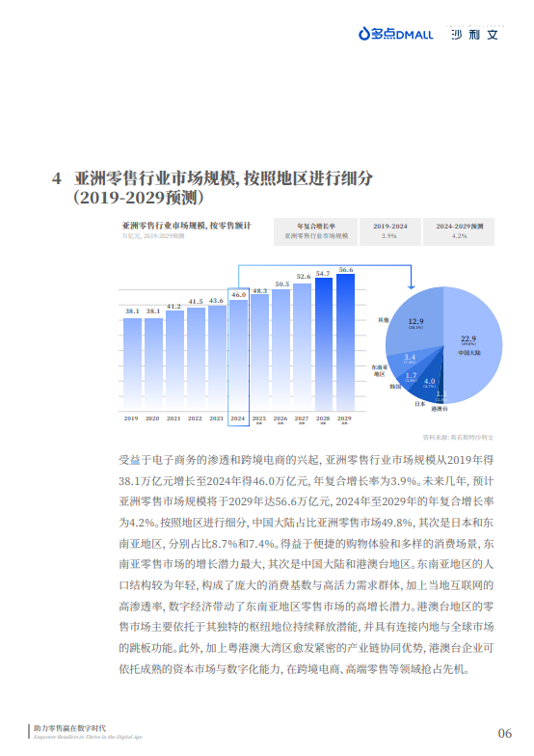The width and height of the screenshot is (534, 756).
Task: Select the 韩国 pie label
Action: point(395,387)
